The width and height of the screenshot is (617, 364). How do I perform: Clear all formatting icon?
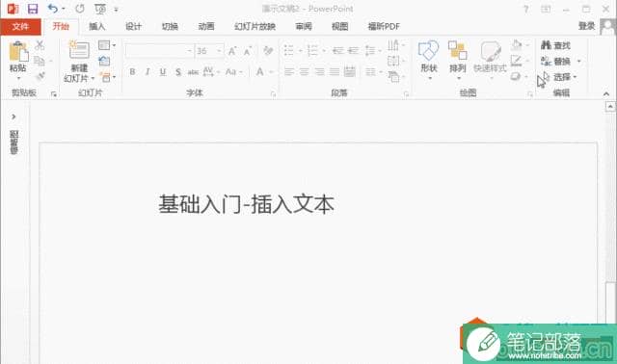(x=268, y=51)
